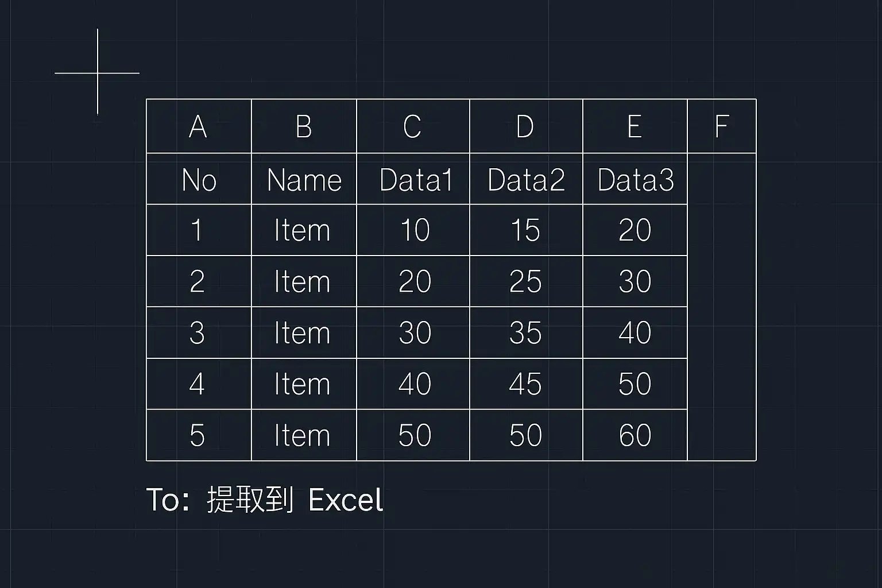The height and width of the screenshot is (588, 882).
Task: Click the Item cell in row 3
Action: tap(304, 332)
